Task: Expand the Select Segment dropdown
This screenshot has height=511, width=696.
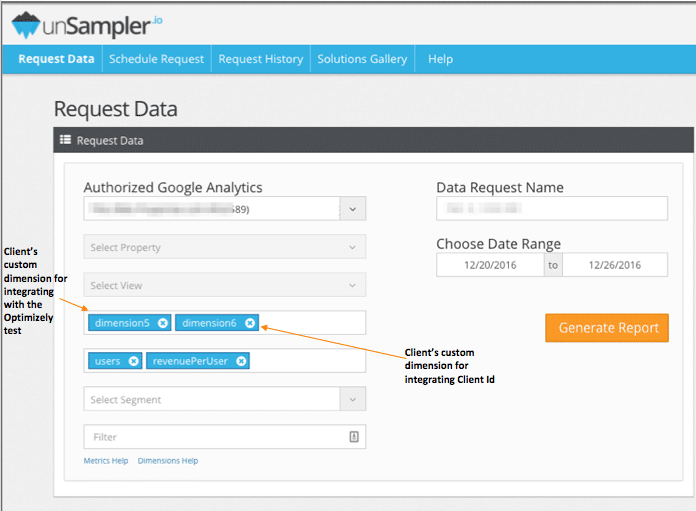Action: [x=224, y=399]
